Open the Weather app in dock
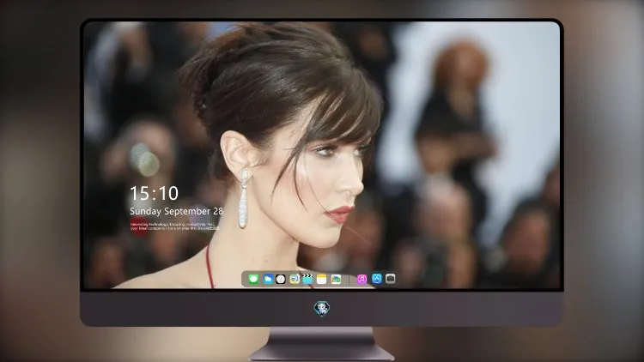This screenshot has width=644, height=362. coord(268,279)
